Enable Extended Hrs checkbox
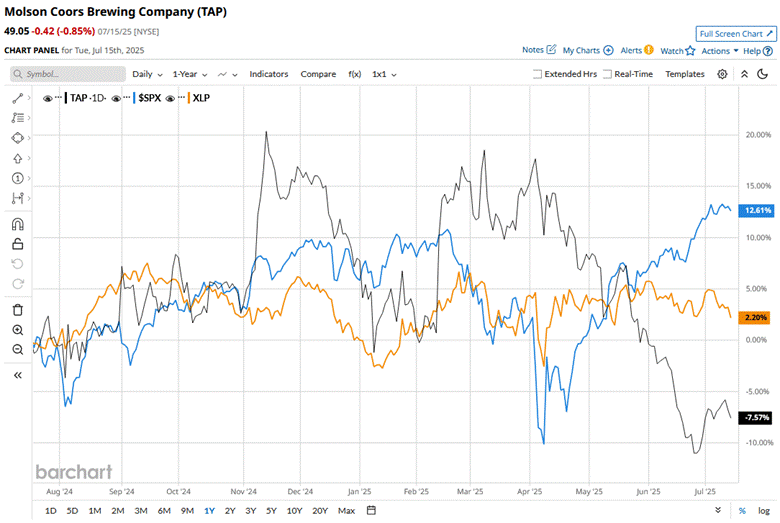Image resolution: width=780 pixels, height=523 pixels. [x=537, y=74]
